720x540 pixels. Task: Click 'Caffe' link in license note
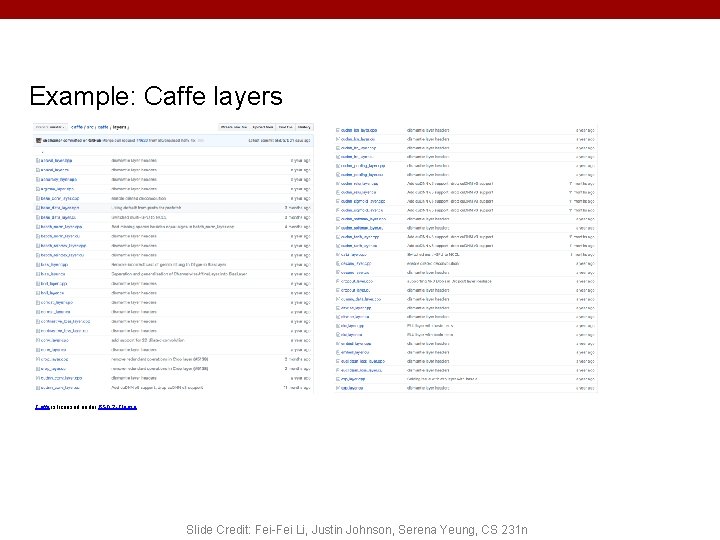click(42, 407)
